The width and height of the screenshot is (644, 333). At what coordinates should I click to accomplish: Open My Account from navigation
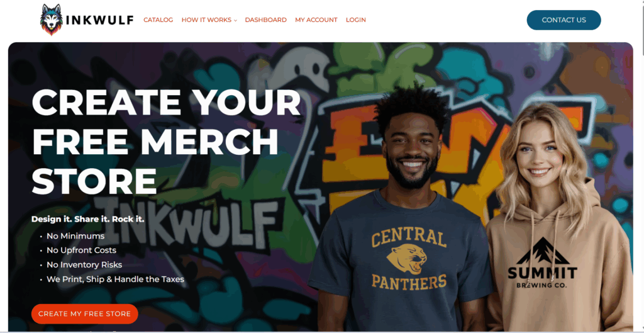click(316, 20)
